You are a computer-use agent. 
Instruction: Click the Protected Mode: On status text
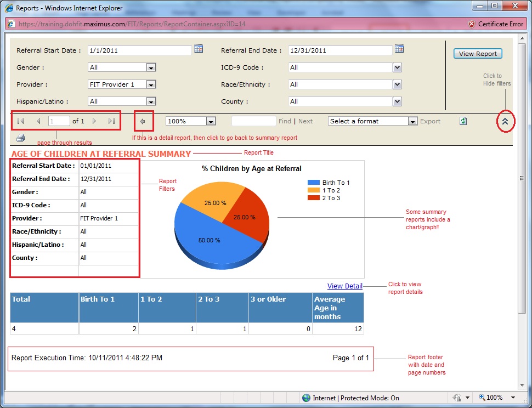370,398
